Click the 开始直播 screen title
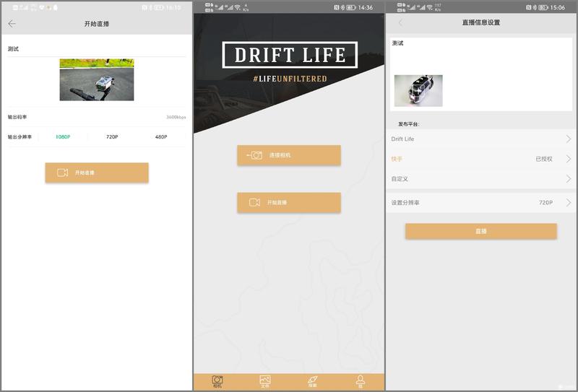Viewport: 578px width, 392px height. pyautogui.click(x=97, y=24)
